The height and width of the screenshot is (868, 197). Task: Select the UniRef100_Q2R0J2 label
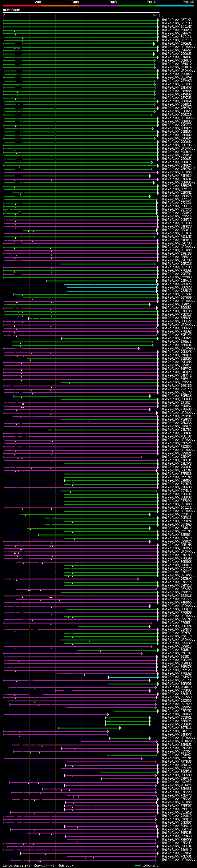(x=177, y=281)
